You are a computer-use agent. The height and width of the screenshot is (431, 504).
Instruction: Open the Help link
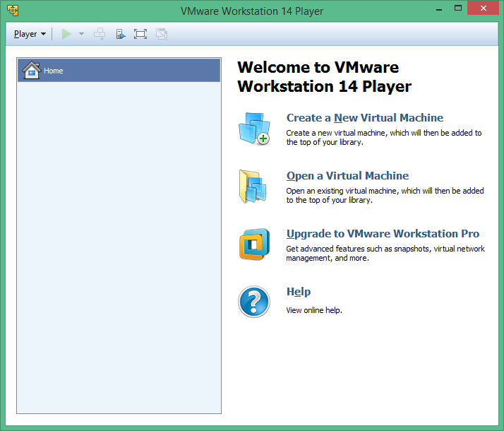click(x=299, y=291)
